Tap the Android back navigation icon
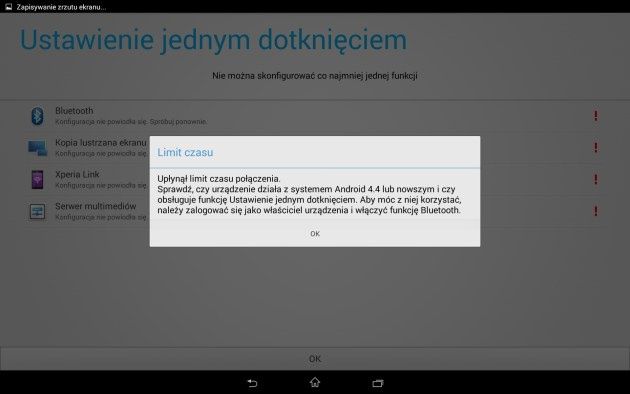Image resolution: width=630 pixels, height=394 pixels. (x=252, y=383)
